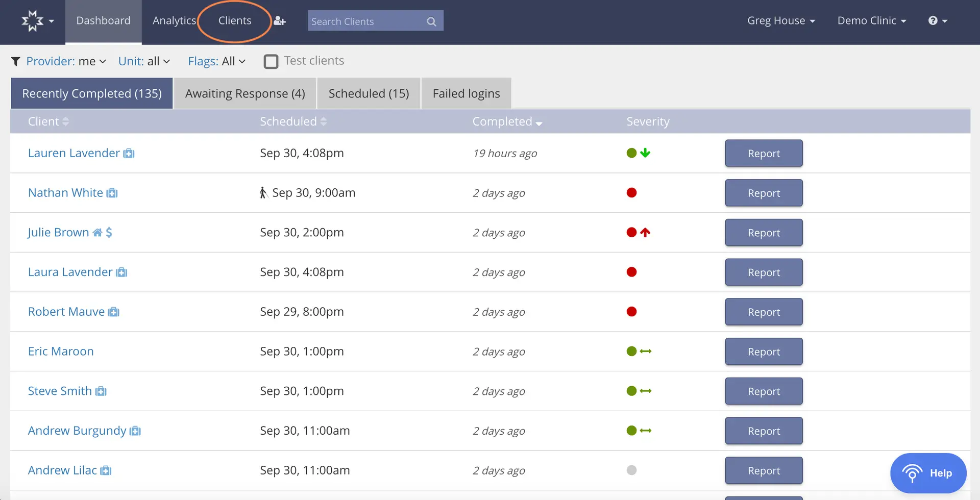The width and height of the screenshot is (980, 500).
Task: Click the filter funnel icon
Action: pyautogui.click(x=15, y=61)
